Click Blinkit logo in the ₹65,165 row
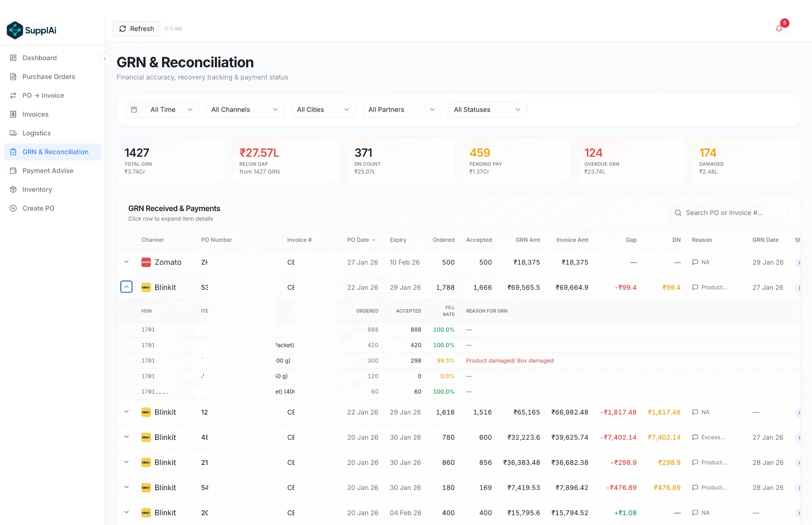The image size is (812, 525). click(146, 412)
